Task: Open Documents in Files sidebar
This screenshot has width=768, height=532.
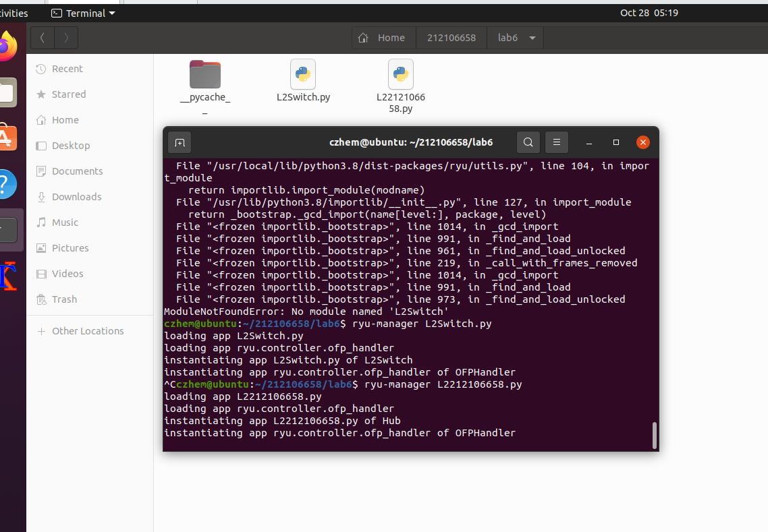Action: (x=90, y=171)
